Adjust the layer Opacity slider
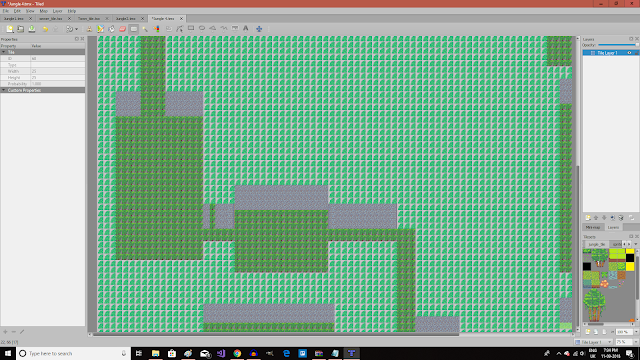The image size is (640, 360). [x=618, y=45]
